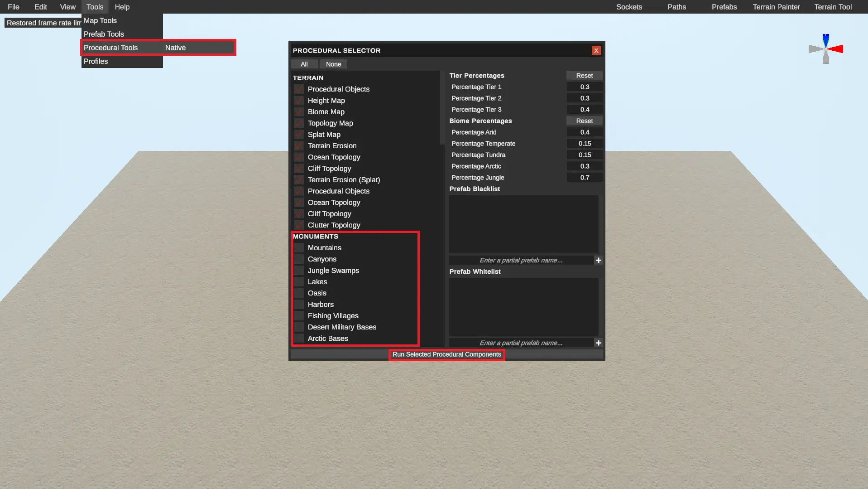This screenshot has width=868, height=489.
Task: Enable the Mountains monument checkbox
Action: tap(299, 248)
